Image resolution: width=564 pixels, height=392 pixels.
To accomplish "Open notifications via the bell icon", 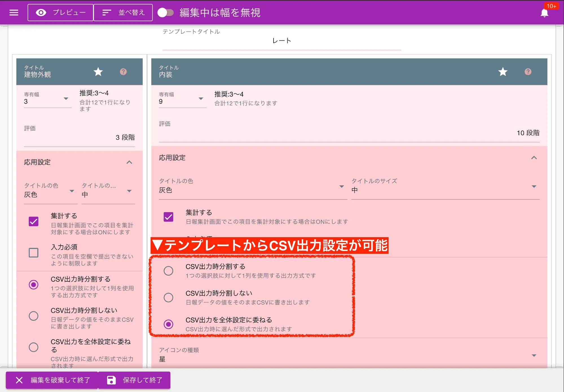I will click(x=544, y=13).
